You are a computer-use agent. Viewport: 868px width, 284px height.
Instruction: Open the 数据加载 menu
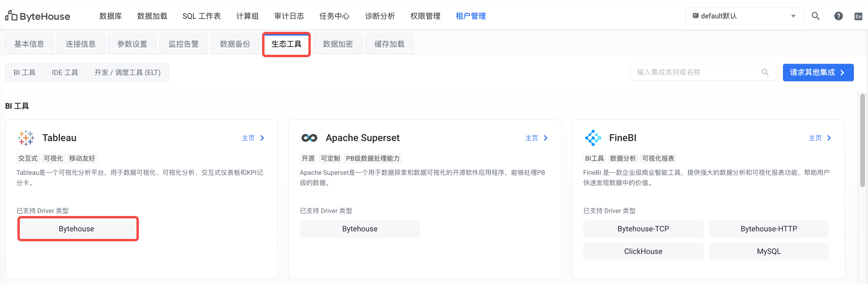[x=152, y=16]
